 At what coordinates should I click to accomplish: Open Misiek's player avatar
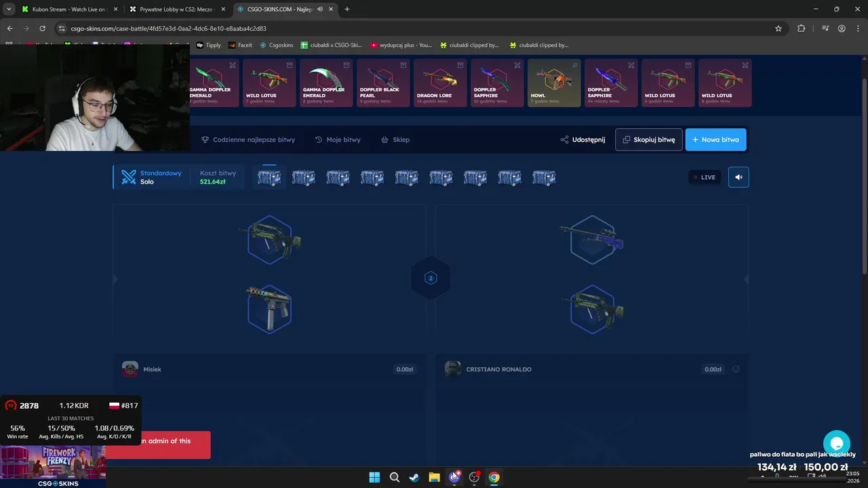(130, 369)
